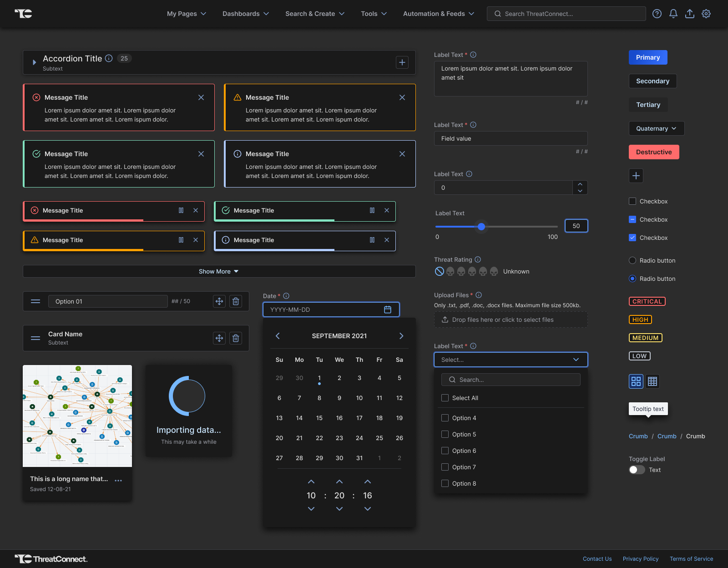Open the Automation & Feeds menu
This screenshot has height=568, width=728.
[x=438, y=14]
